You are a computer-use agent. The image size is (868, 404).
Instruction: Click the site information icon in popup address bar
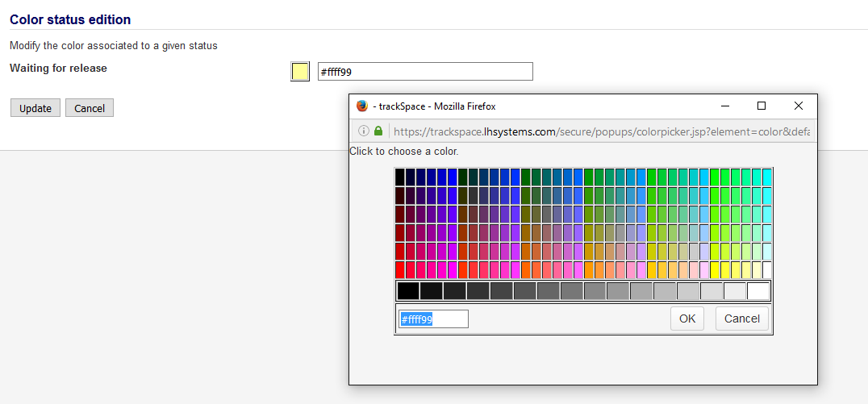[x=364, y=131]
